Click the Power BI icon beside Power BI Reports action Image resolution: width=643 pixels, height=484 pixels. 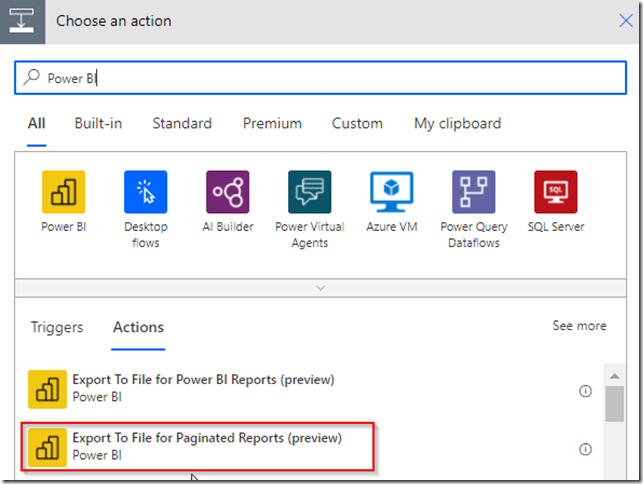[47, 389]
